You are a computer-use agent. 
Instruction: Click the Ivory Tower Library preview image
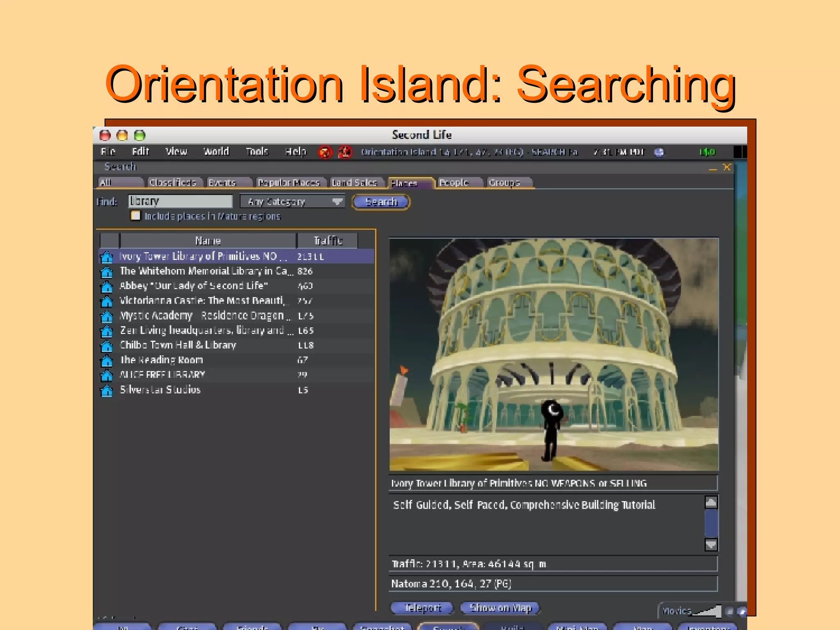554,354
